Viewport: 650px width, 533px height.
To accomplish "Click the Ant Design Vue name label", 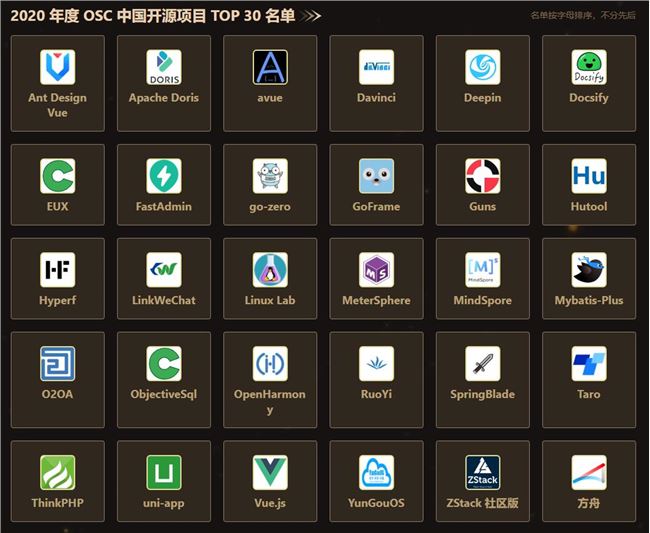I will pyautogui.click(x=58, y=105).
